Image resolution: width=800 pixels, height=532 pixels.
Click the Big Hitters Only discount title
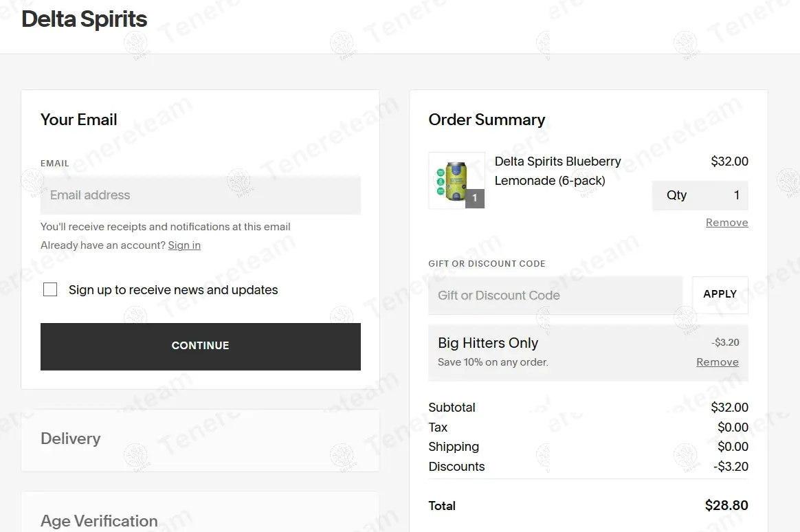[x=488, y=343]
